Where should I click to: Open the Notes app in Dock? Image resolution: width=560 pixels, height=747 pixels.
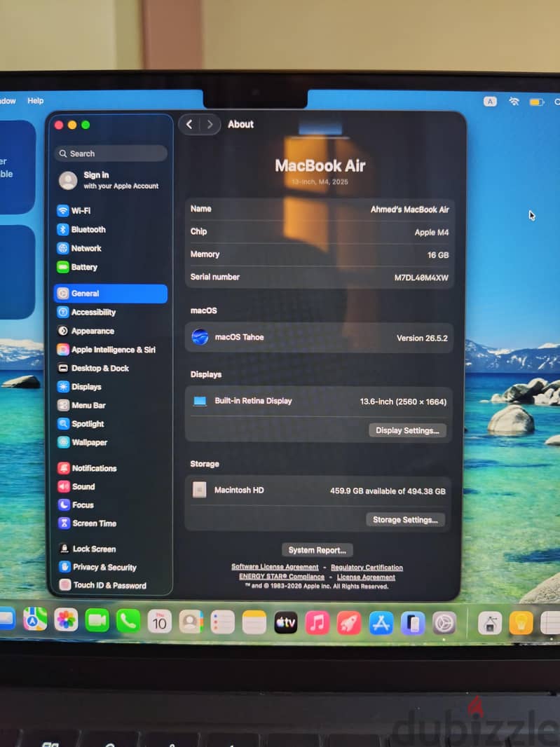(254, 623)
